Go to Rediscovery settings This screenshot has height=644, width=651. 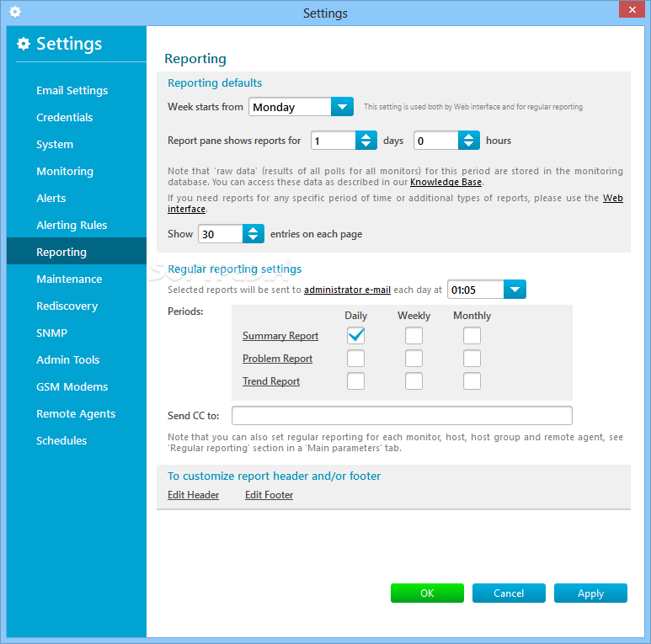(67, 306)
